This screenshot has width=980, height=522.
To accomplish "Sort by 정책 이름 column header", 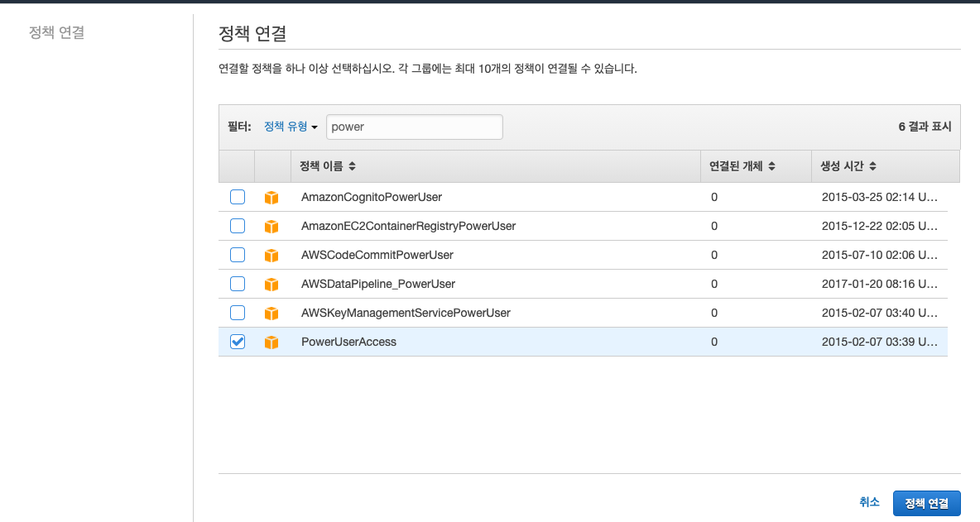I will (x=328, y=166).
